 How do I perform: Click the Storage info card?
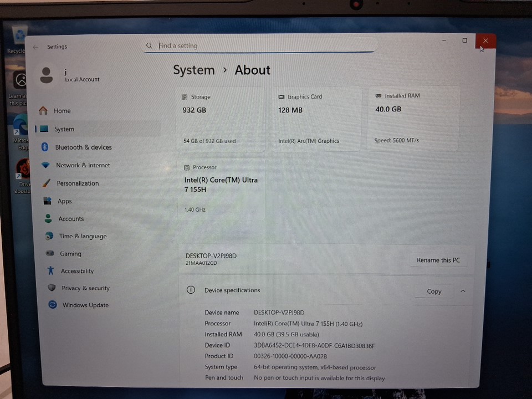point(220,119)
